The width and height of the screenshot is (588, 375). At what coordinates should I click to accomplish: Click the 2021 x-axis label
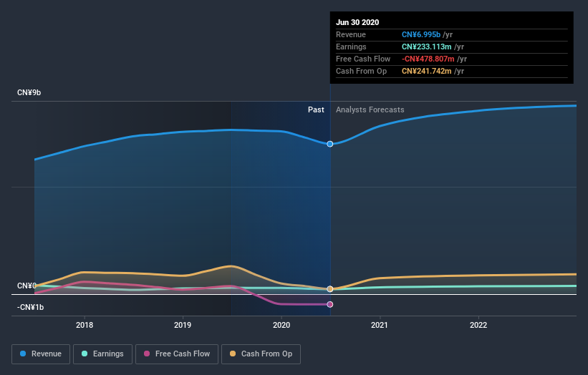coord(380,325)
